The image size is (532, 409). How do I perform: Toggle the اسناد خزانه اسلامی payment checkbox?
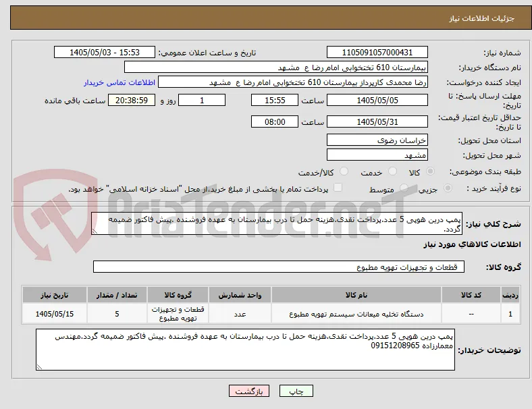[x=338, y=188]
